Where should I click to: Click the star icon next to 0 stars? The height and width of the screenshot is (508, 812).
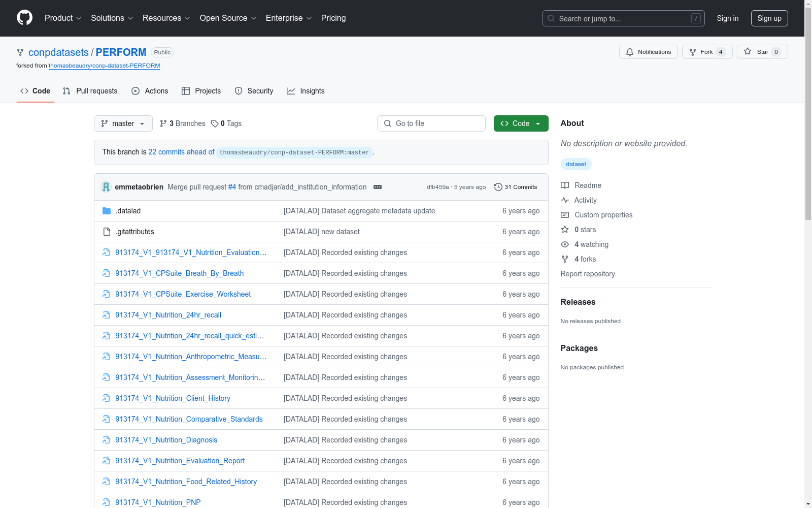(565, 230)
